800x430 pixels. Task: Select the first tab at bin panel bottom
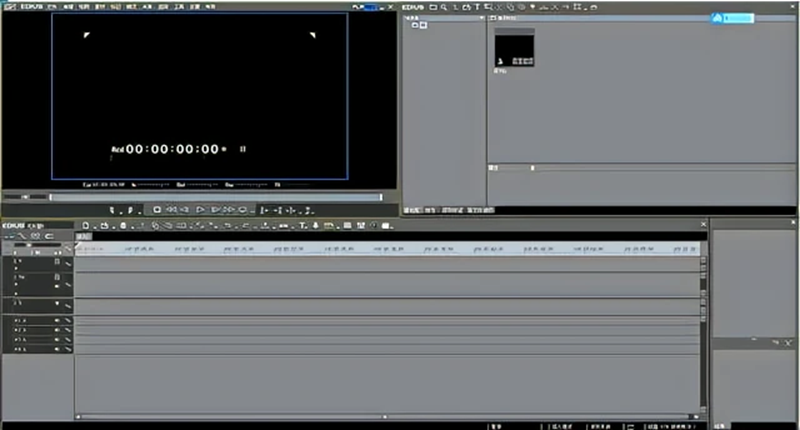[411, 211]
